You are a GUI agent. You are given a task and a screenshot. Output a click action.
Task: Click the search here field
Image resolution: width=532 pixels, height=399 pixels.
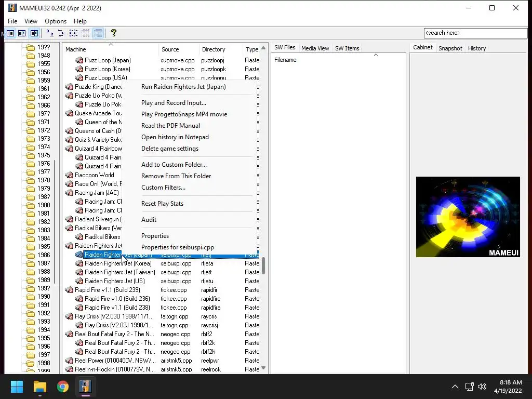click(475, 33)
